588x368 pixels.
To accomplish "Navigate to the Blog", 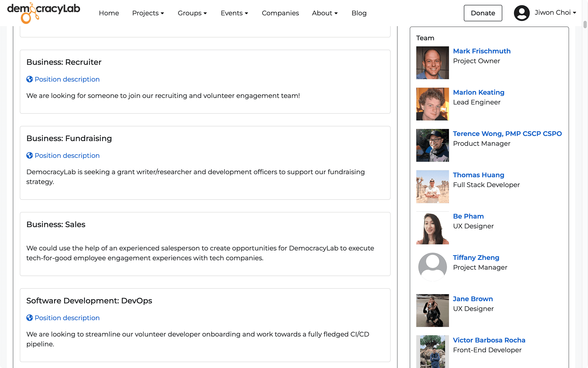I will [359, 13].
